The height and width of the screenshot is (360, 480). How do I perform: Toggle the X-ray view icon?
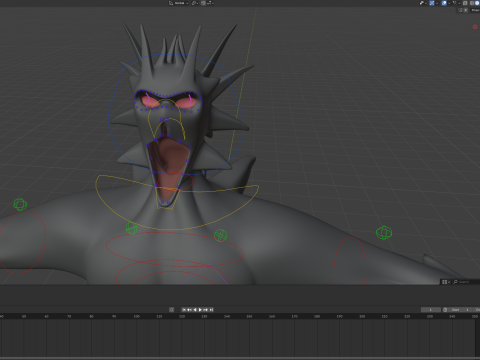pos(465,3)
